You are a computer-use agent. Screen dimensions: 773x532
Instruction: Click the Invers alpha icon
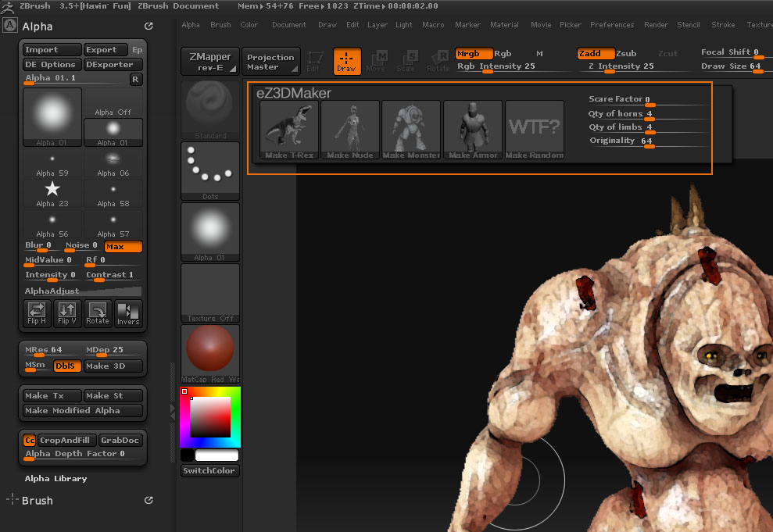click(x=128, y=313)
